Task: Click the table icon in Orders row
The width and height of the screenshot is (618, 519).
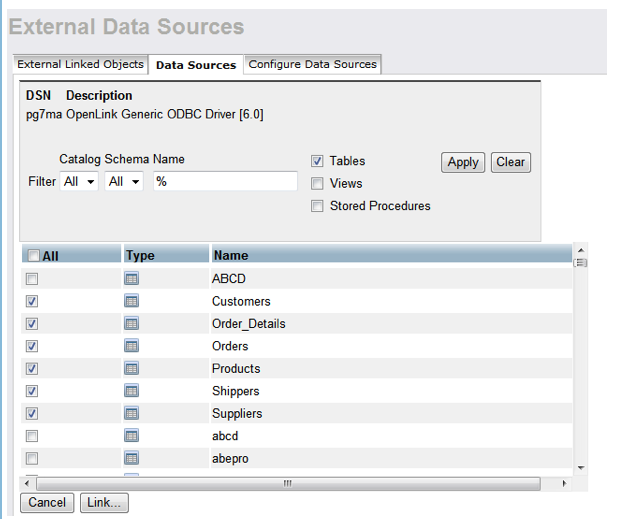Action: 131,346
